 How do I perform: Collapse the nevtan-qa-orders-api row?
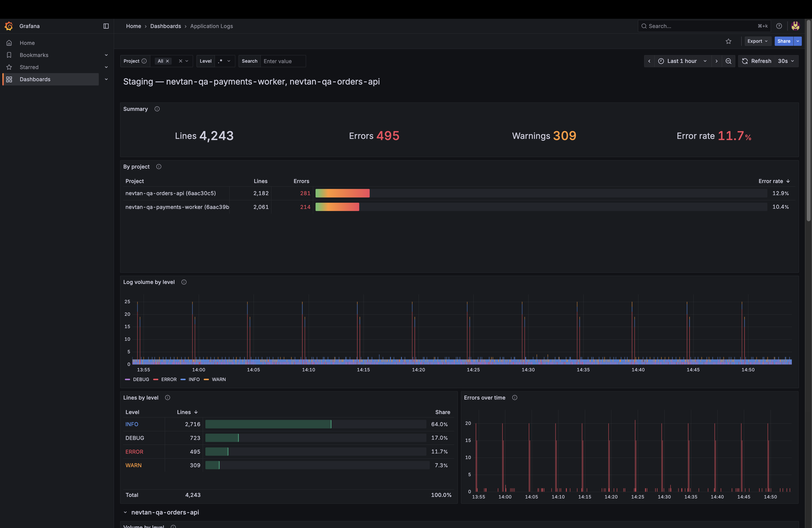pos(125,512)
